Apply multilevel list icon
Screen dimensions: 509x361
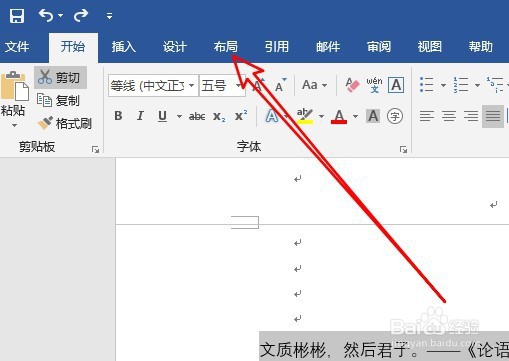click(x=495, y=85)
